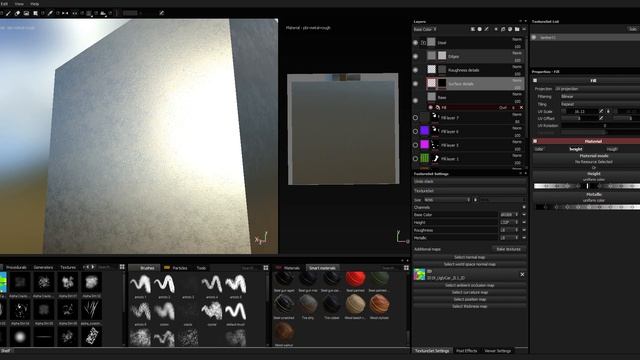Click the UV Scale lock icon
The image size is (640, 360).
(x=608, y=111)
